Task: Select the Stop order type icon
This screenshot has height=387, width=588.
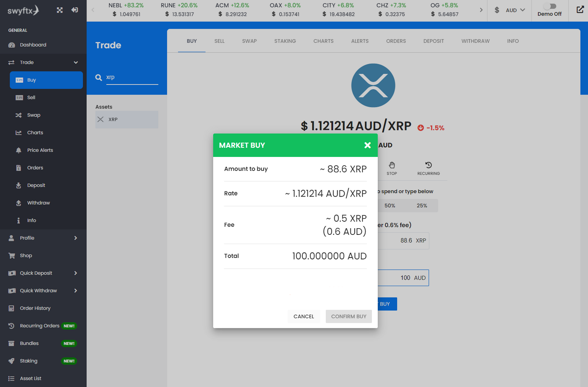Action: [x=392, y=168]
